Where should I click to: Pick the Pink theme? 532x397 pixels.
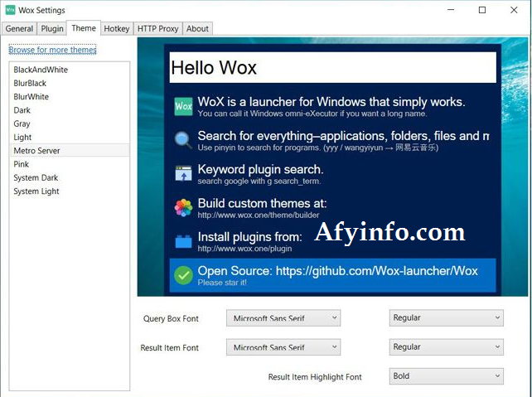coord(70,164)
